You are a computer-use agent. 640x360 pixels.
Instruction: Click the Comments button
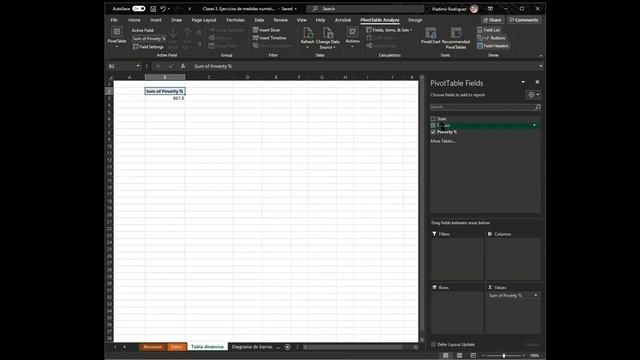[x=524, y=20]
